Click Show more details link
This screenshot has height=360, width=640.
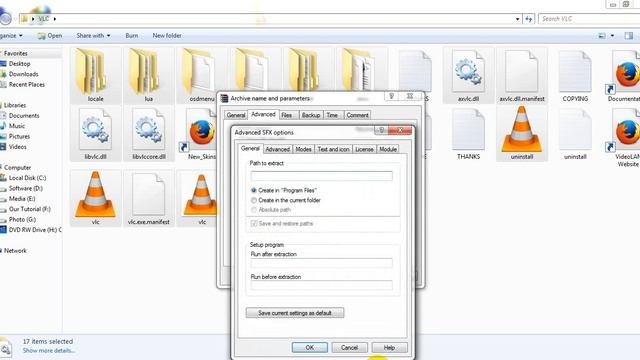49,351
